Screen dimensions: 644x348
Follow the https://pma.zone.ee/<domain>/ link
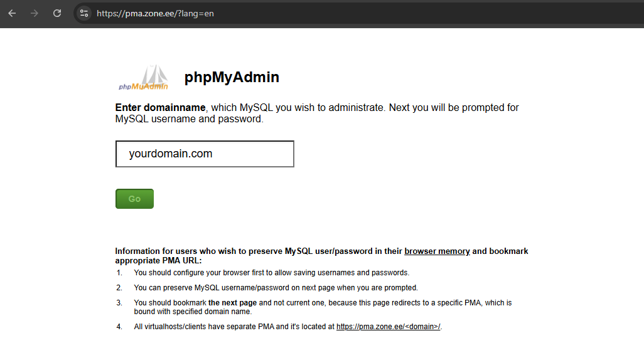[x=388, y=327]
